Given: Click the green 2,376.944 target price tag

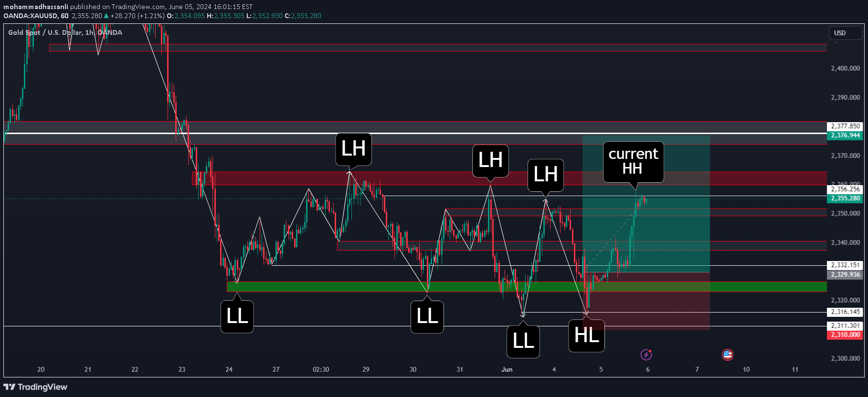Looking at the screenshot, I should [845, 136].
